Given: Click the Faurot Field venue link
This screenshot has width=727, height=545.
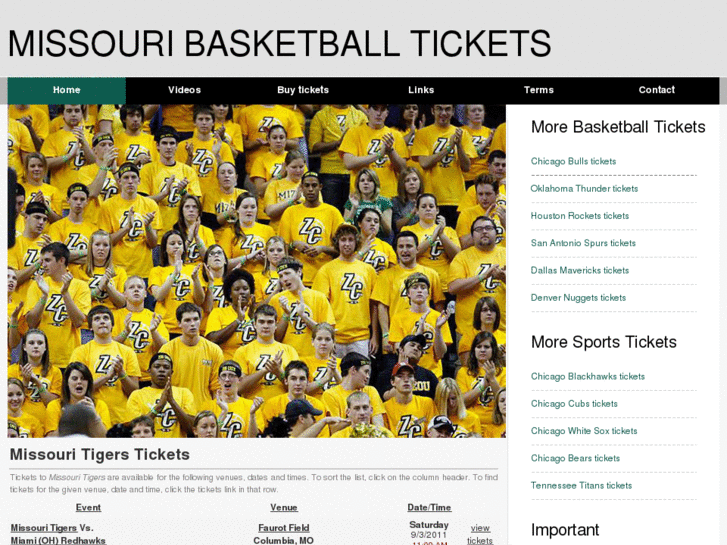Looking at the screenshot, I should pyautogui.click(x=283, y=528).
